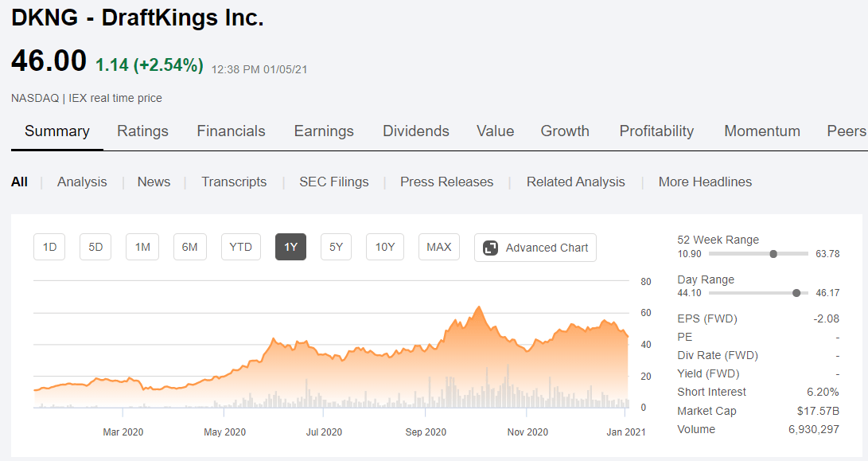View Press Releases
This screenshot has width=868, height=461.
pyautogui.click(x=447, y=182)
